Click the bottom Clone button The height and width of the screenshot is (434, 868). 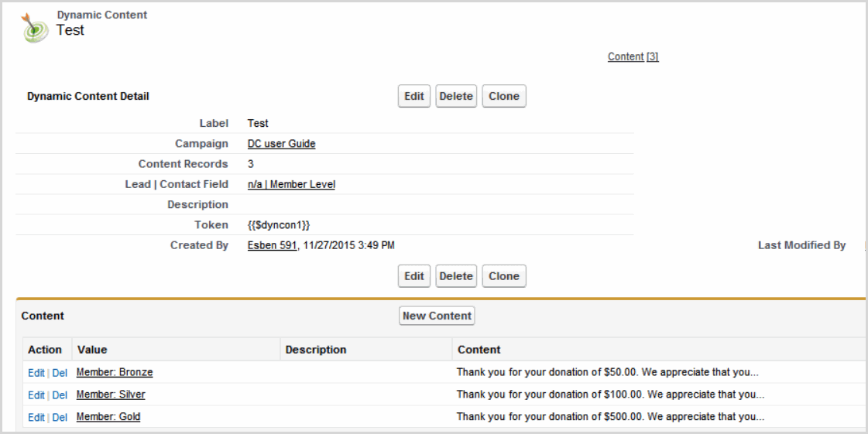point(504,276)
